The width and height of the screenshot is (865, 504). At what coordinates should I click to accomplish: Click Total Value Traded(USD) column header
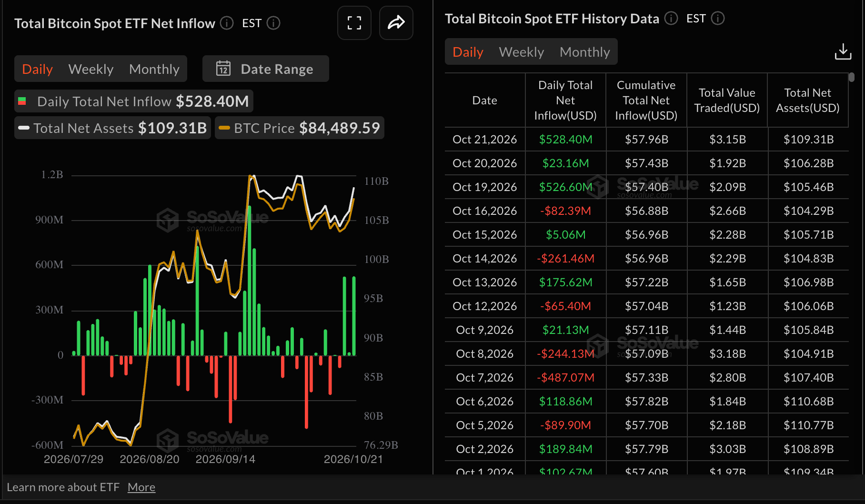pyautogui.click(x=727, y=100)
